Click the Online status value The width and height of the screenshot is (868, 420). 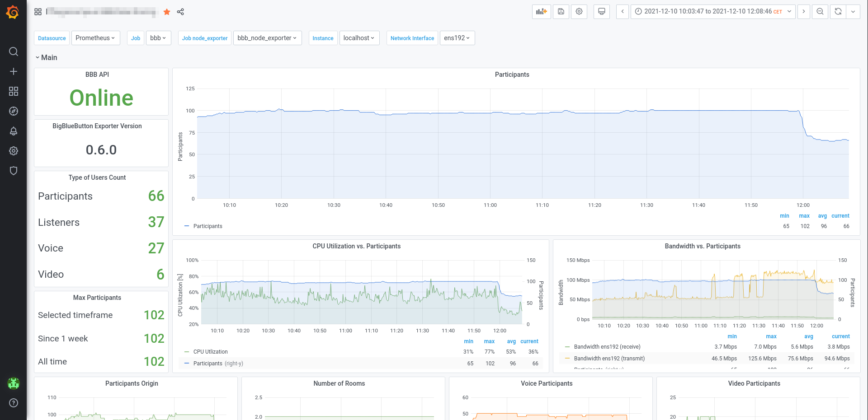101,98
